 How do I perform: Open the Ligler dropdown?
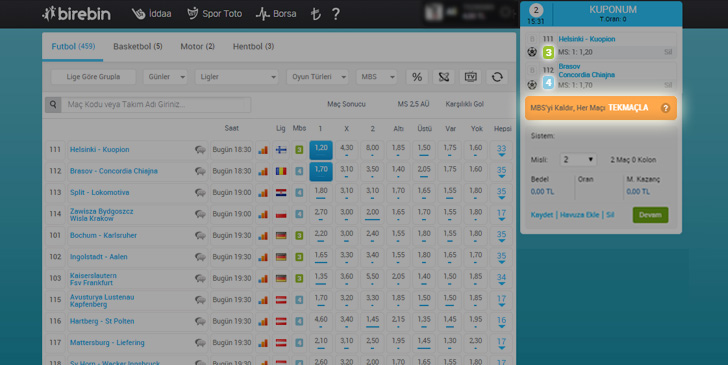pos(237,77)
